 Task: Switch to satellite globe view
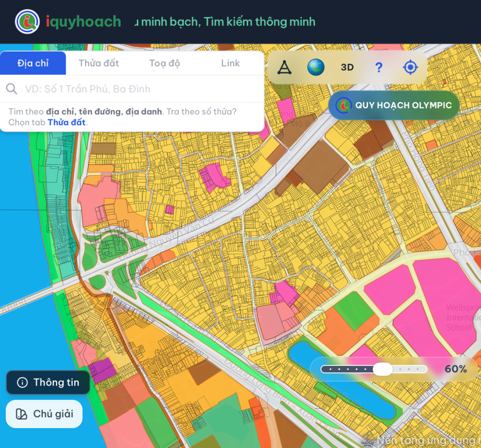316,67
